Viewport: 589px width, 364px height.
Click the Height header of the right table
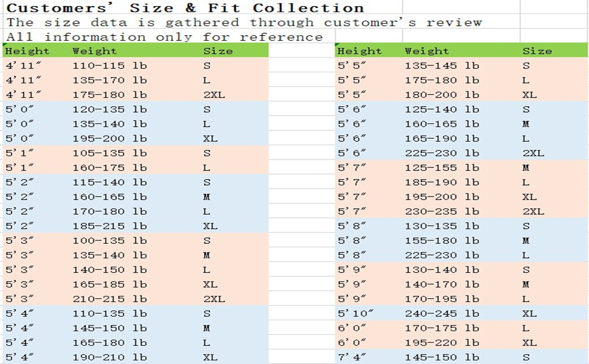[x=359, y=51]
